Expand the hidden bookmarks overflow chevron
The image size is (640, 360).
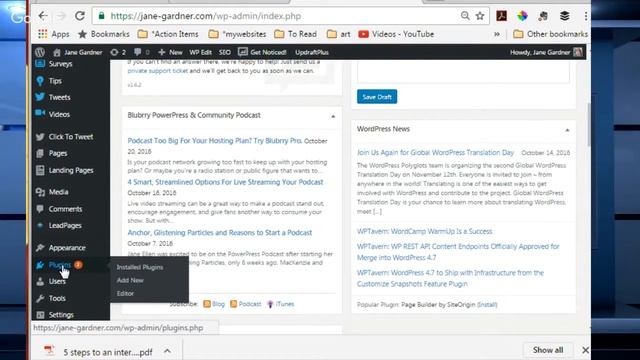[497, 34]
